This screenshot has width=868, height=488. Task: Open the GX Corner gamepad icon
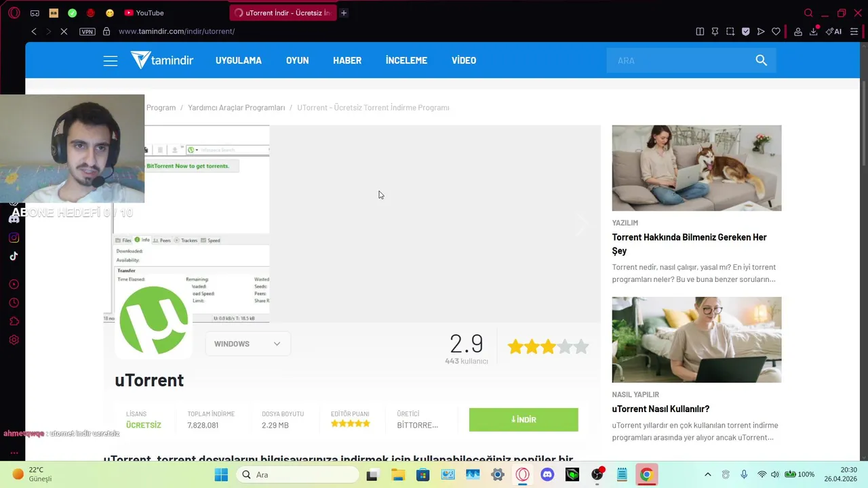coord(35,13)
